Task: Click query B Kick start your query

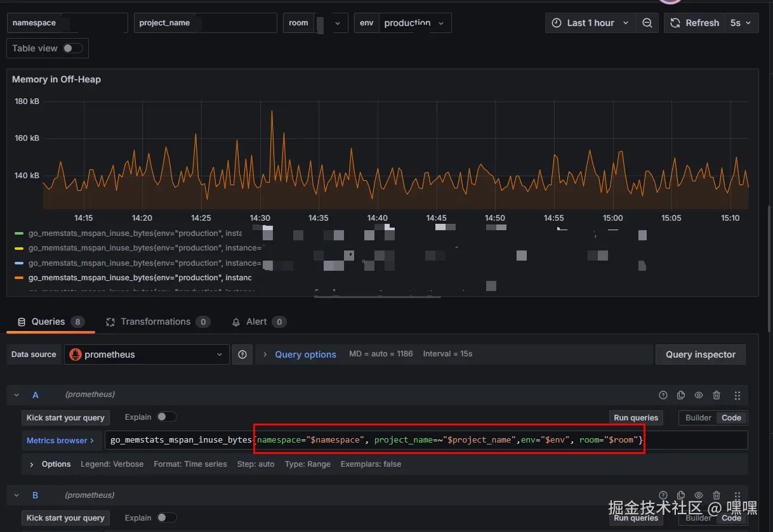Action: click(65, 518)
